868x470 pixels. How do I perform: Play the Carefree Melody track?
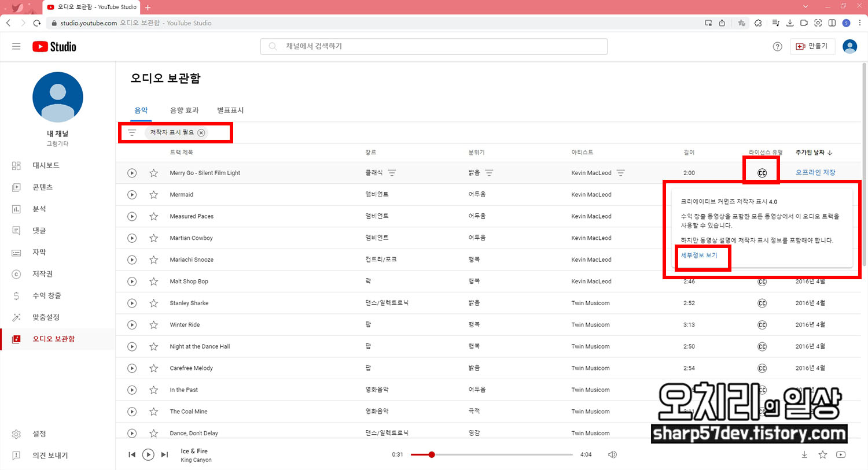tap(132, 368)
